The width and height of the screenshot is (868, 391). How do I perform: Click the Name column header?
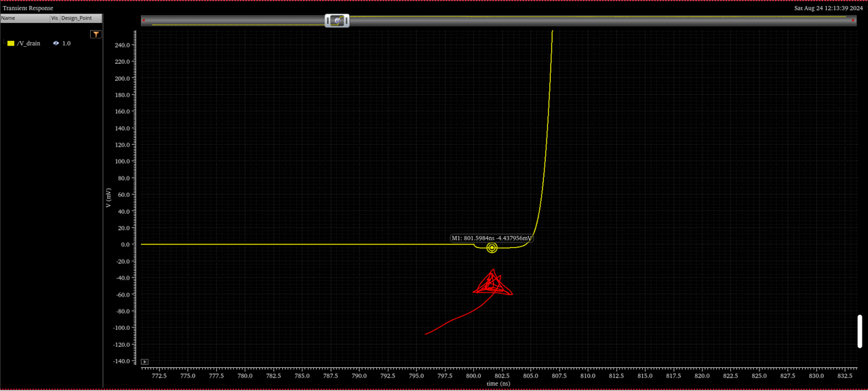tap(8, 18)
